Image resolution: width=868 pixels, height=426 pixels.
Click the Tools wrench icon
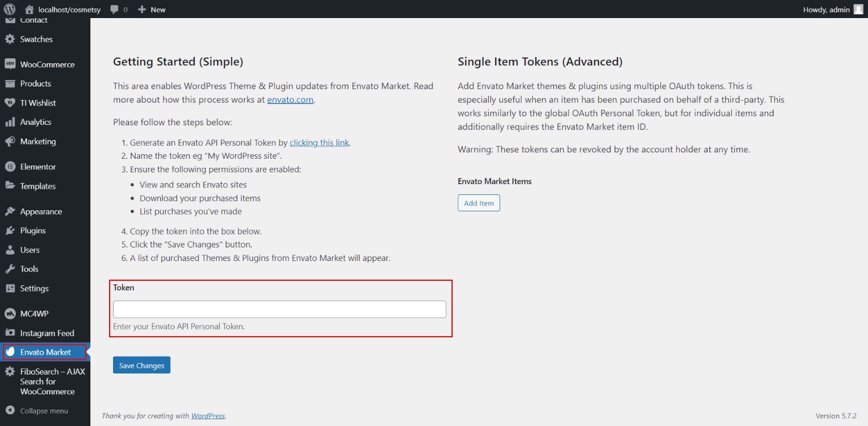tap(10, 269)
